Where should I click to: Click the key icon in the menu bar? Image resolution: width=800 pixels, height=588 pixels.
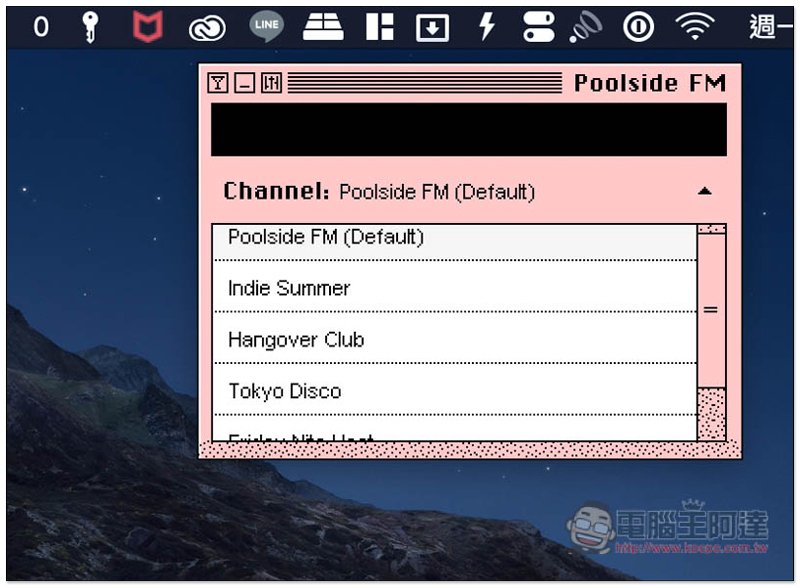coord(91,27)
